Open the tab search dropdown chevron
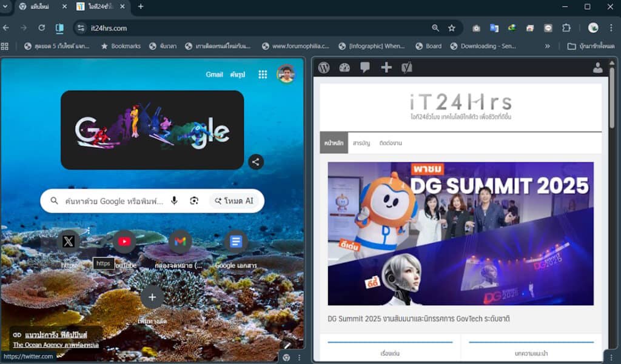Image resolution: width=621 pixels, height=364 pixels. 5,6
